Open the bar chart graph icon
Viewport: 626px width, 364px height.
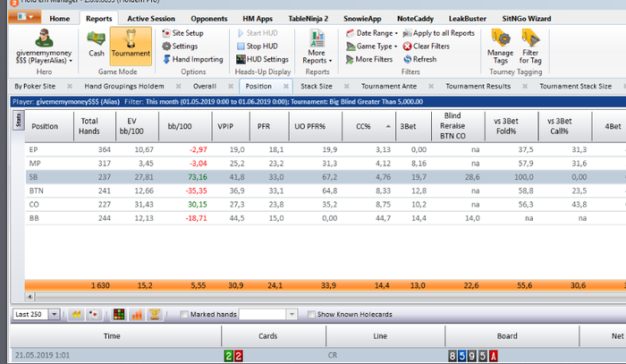coord(137,315)
